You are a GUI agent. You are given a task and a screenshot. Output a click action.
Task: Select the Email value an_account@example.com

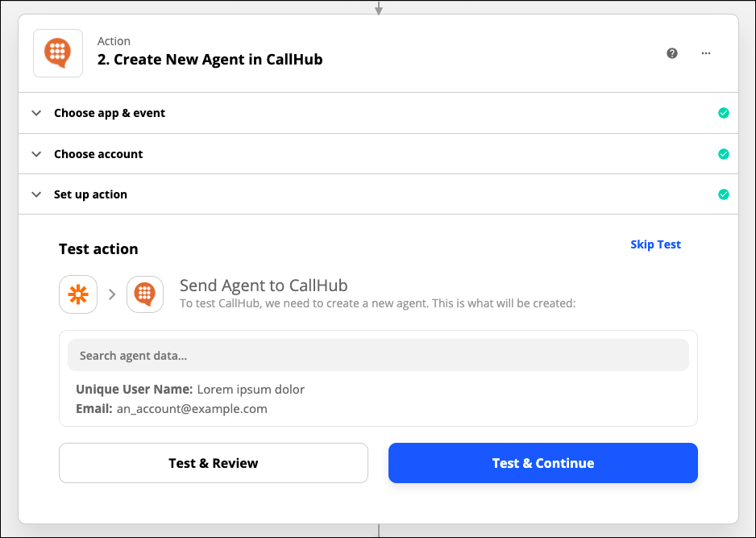coord(192,409)
